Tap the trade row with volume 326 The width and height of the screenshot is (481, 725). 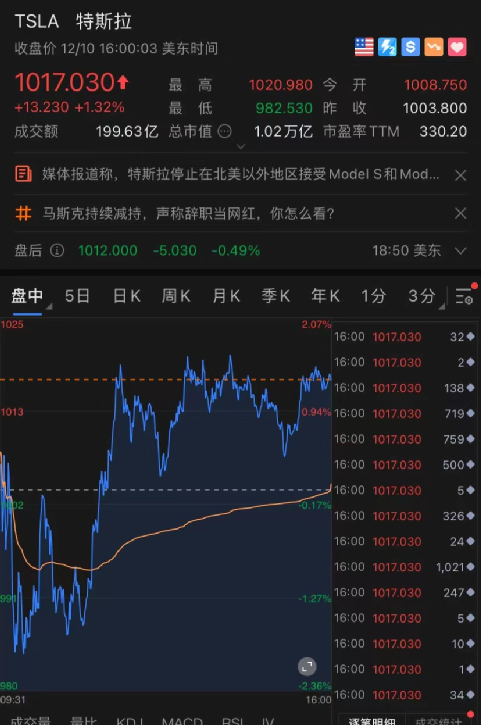click(x=405, y=516)
